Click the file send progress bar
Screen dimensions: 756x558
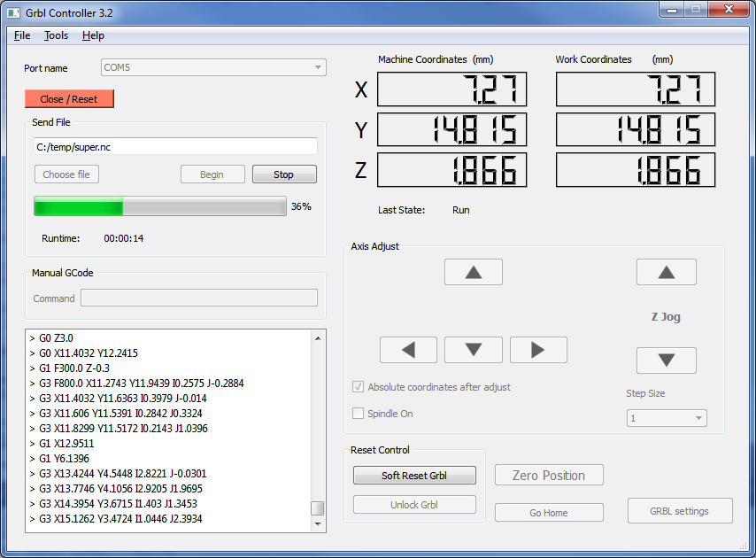159,206
